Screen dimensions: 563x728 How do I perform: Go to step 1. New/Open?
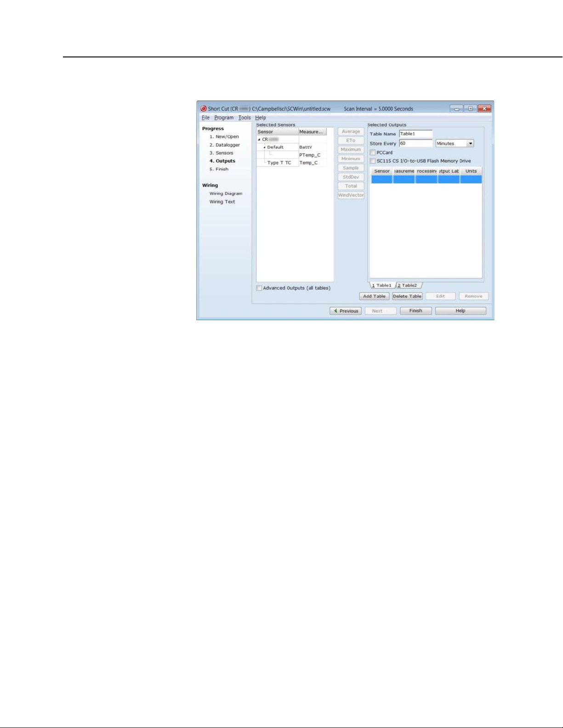[224, 137]
